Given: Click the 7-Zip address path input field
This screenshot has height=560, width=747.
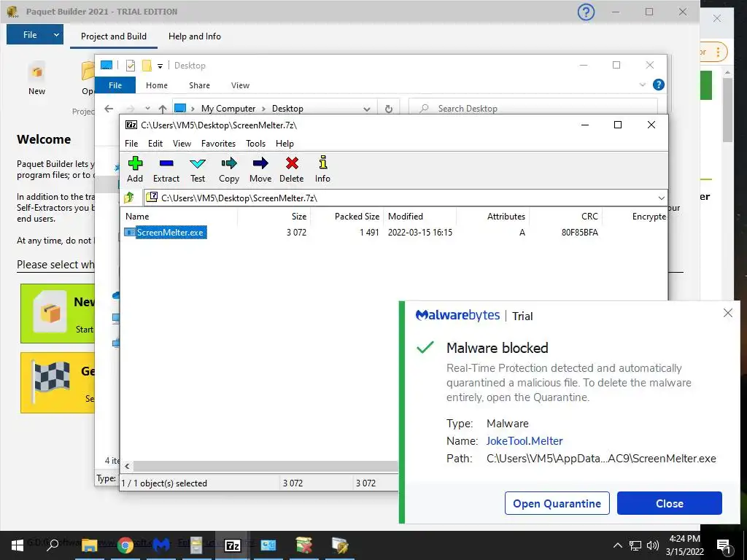Looking at the screenshot, I should click(x=405, y=198).
